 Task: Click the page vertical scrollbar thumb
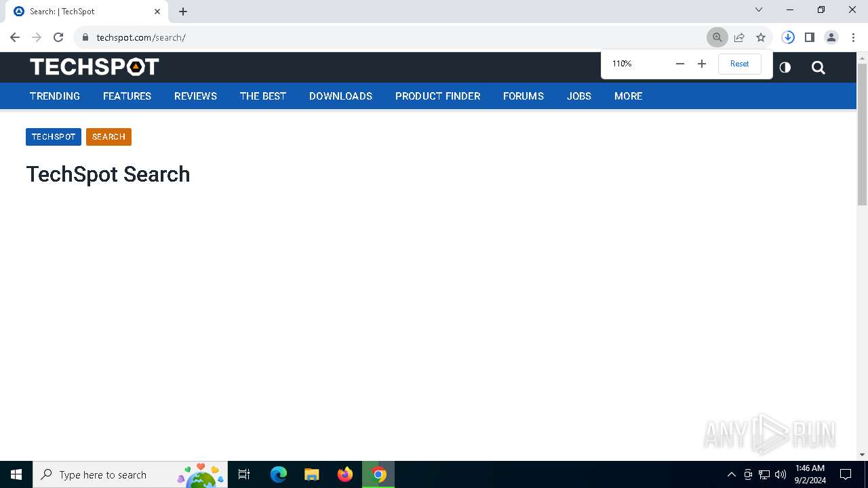pos(862,134)
